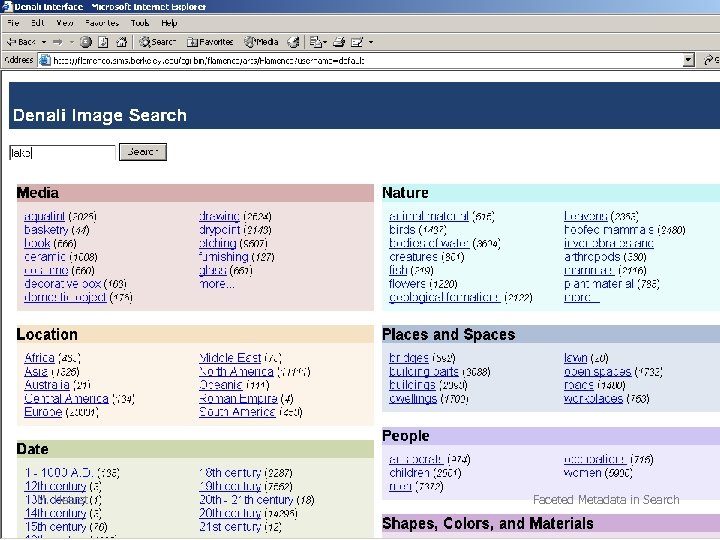
Task: Open the men people link
Action: point(400,486)
